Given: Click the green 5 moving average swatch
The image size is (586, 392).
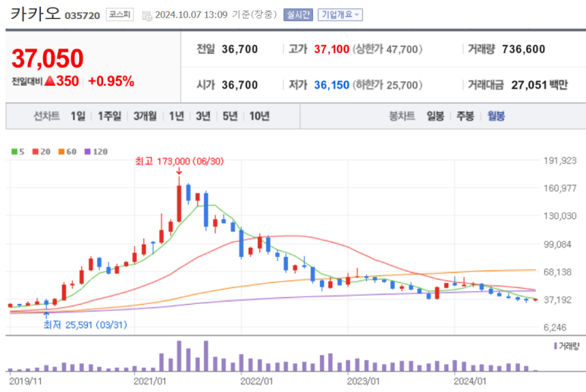Looking at the screenshot, I should [x=14, y=152].
